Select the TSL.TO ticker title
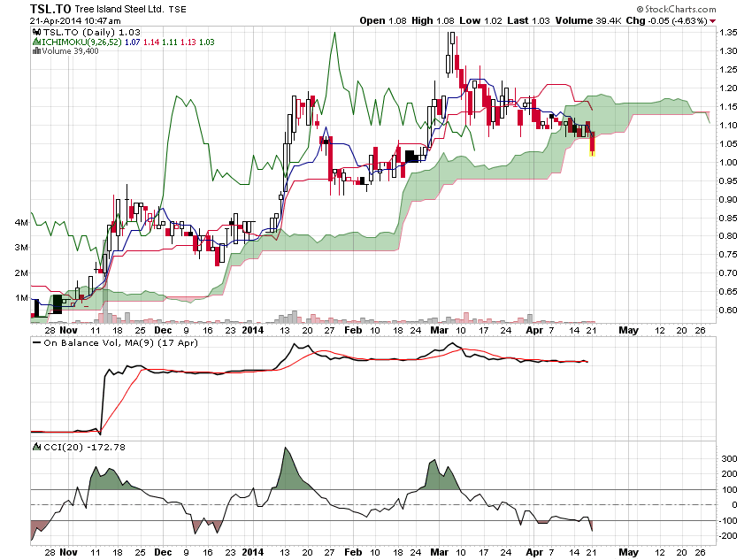 [x=50, y=9]
